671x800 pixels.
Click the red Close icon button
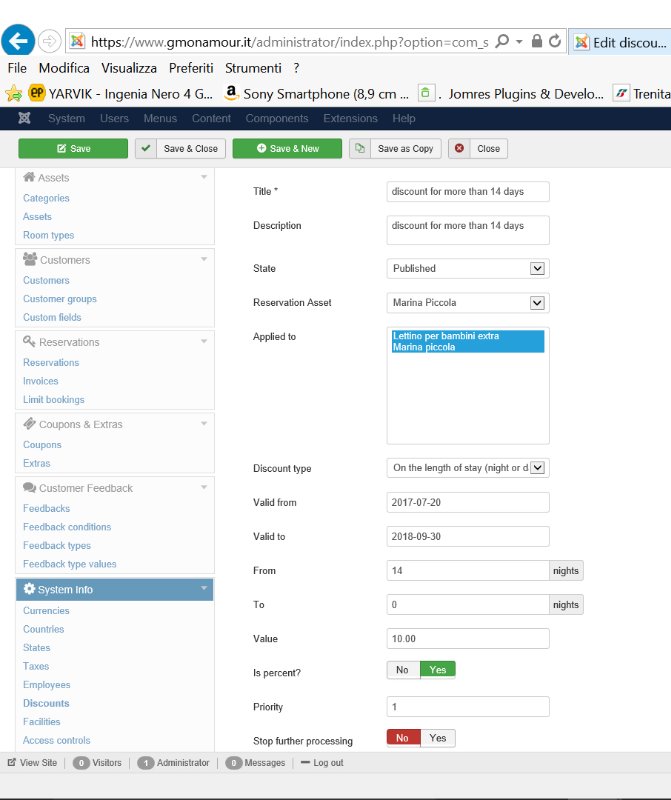pyautogui.click(x=459, y=148)
